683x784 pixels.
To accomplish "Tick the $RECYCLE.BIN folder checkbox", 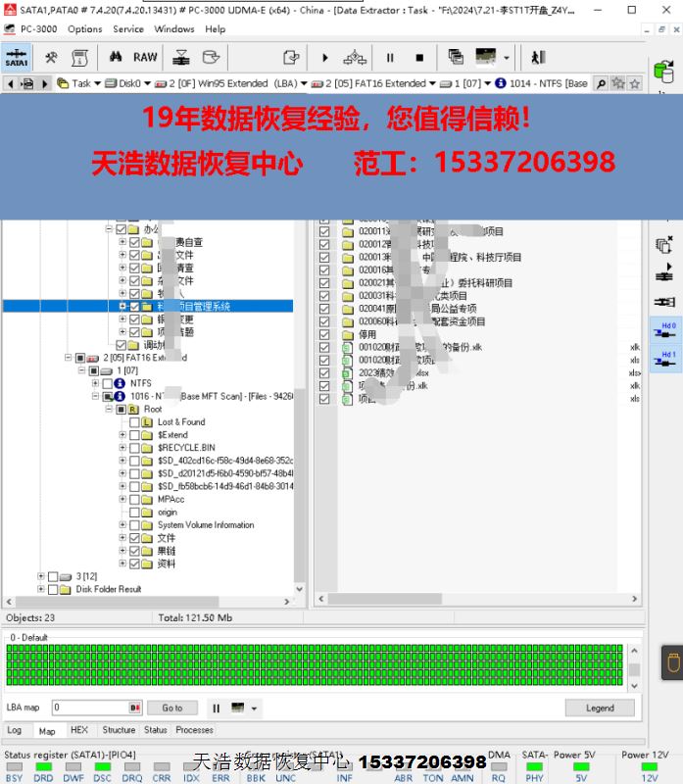I will point(133,448).
